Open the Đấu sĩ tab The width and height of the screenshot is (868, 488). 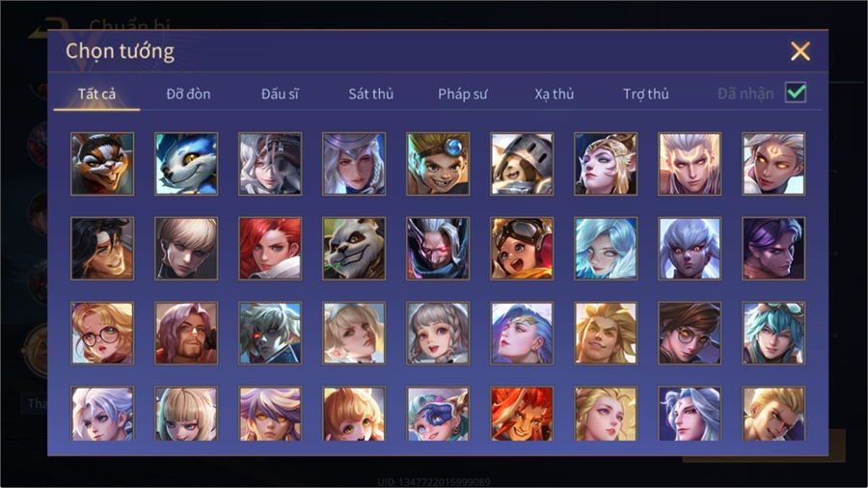pyautogui.click(x=280, y=95)
